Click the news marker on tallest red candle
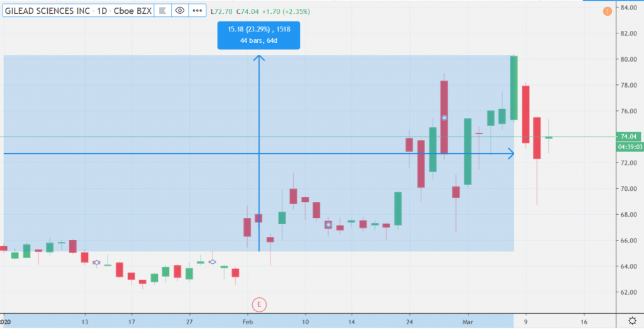Image resolution: width=644 pixels, height=330 pixels. pyautogui.click(x=444, y=118)
